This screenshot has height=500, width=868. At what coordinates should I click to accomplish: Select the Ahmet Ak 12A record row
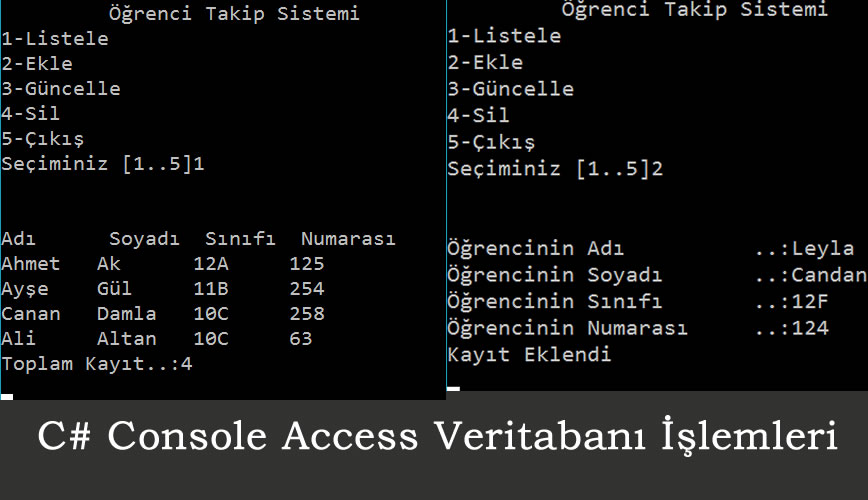162,264
